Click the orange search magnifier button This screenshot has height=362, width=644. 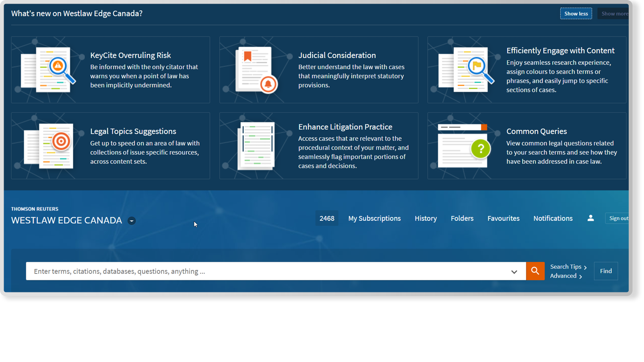[x=535, y=271]
